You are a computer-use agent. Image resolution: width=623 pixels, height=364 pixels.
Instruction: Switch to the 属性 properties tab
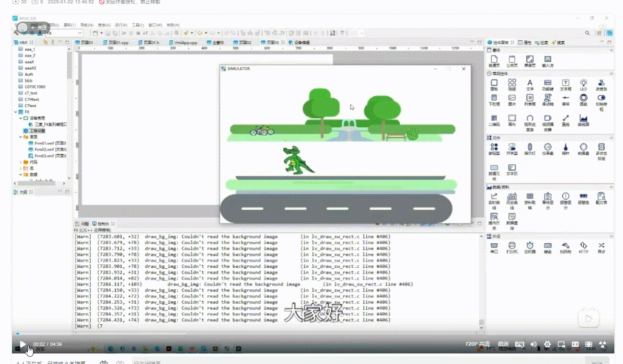click(x=525, y=43)
